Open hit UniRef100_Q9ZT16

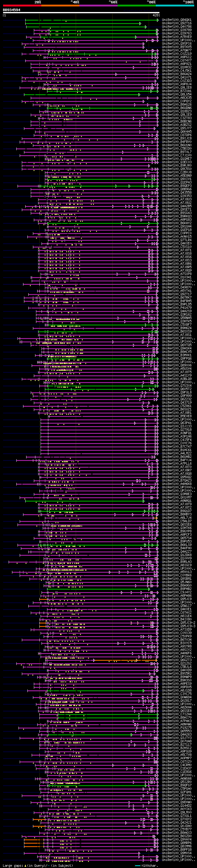(x=176, y=23)
